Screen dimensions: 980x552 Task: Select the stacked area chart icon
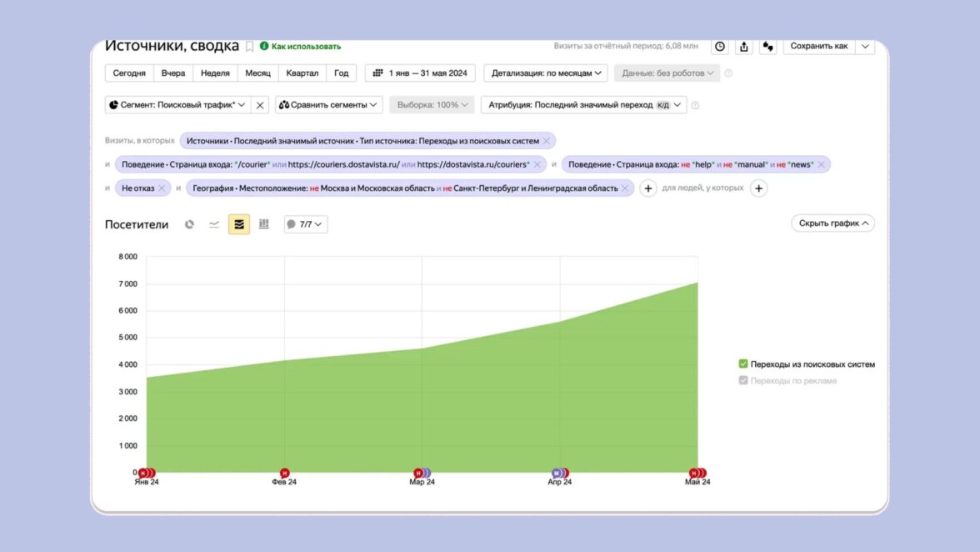click(x=239, y=224)
